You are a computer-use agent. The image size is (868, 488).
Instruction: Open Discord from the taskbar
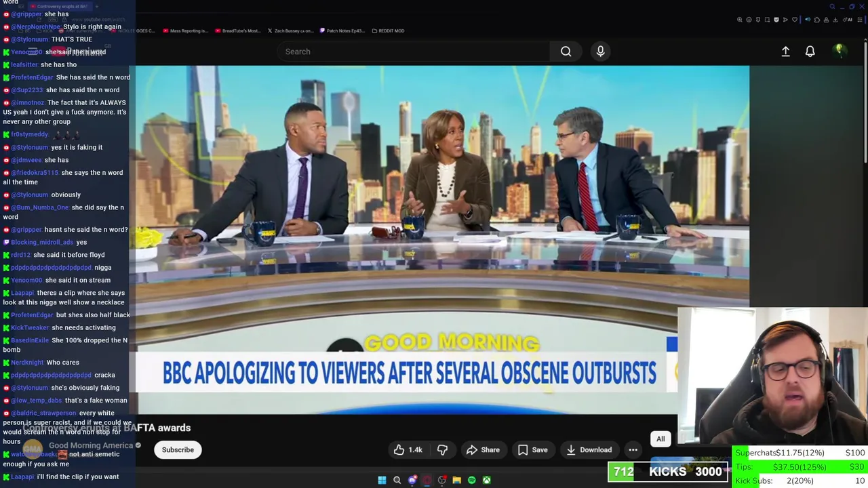pos(412,480)
